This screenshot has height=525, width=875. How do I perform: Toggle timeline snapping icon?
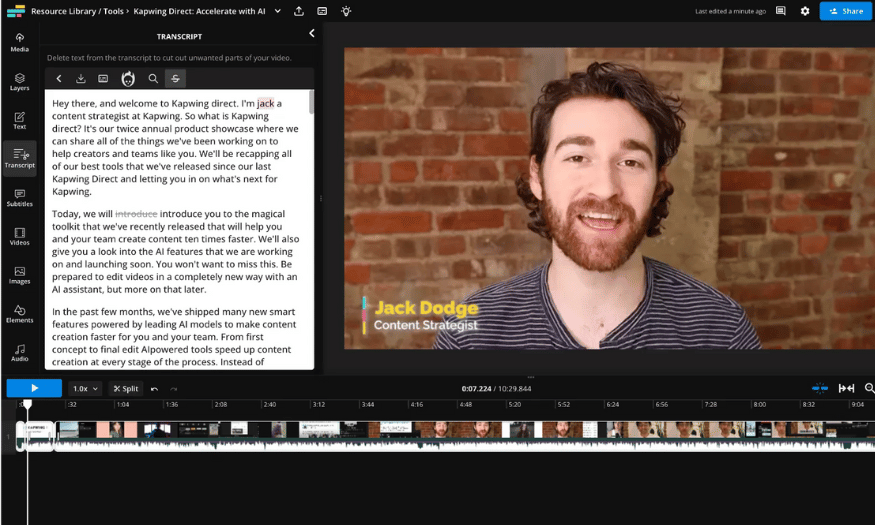[x=820, y=388]
